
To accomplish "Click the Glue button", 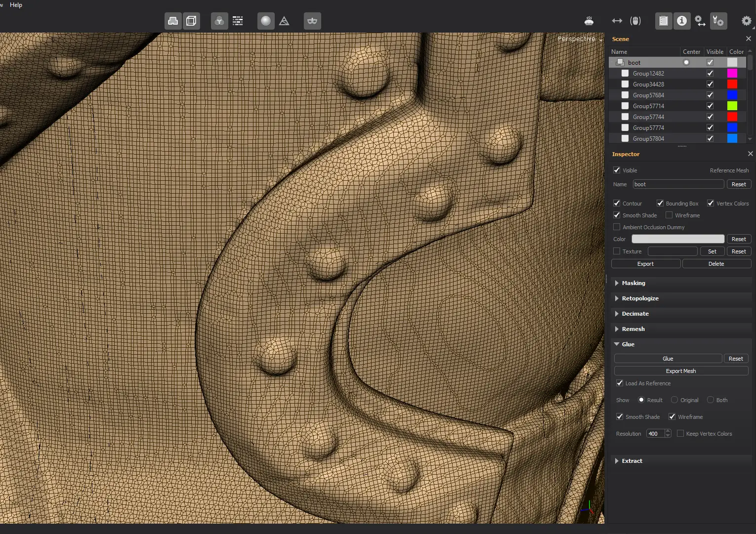I will pyautogui.click(x=668, y=359).
